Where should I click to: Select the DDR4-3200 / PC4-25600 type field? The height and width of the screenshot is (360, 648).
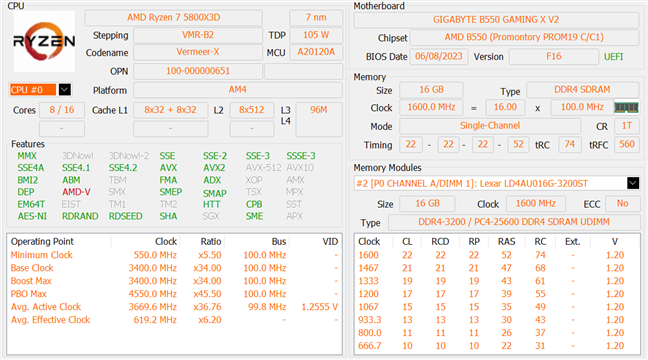point(514,222)
